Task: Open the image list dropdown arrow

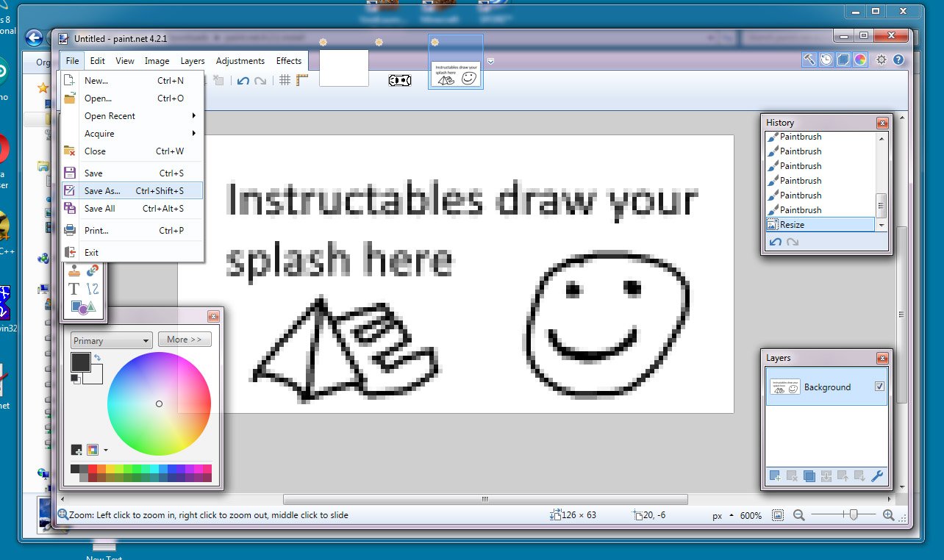Action: 491,60
